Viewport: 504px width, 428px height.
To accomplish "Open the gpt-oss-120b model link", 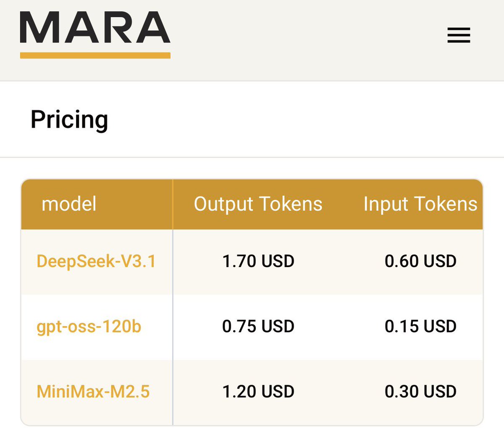I will (89, 327).
